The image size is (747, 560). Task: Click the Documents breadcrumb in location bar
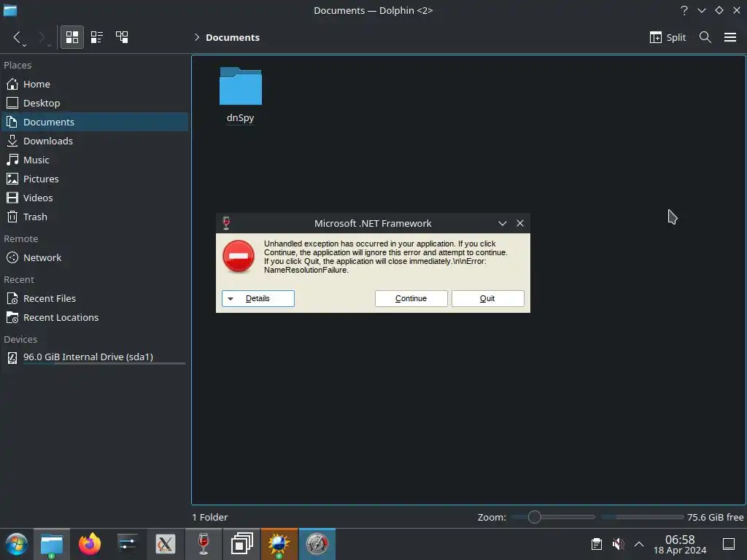(x=233, y=37)
